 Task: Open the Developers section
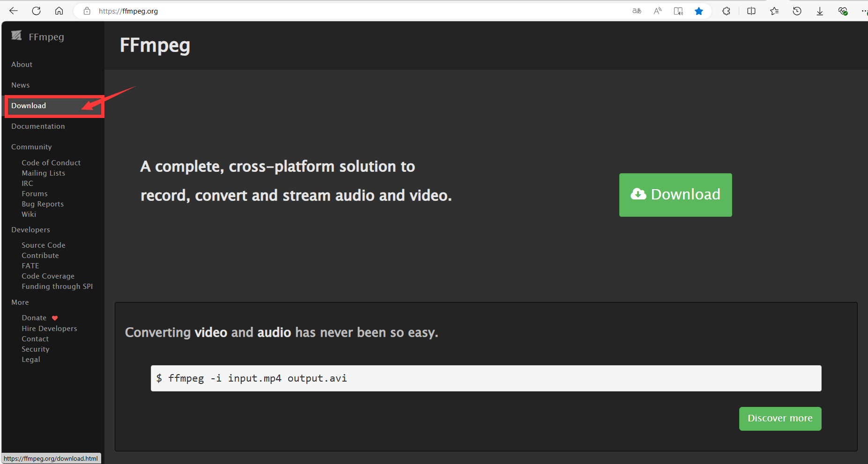coord(30,230)
